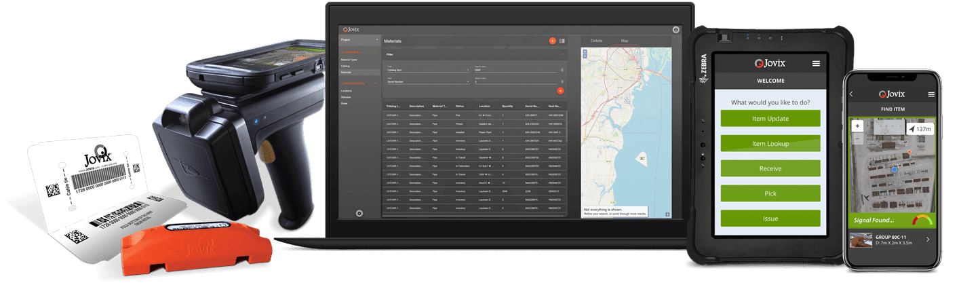This screenshot has height=285, width=980.
Task: Zoom in on the phone map
Action: point(857,126)
